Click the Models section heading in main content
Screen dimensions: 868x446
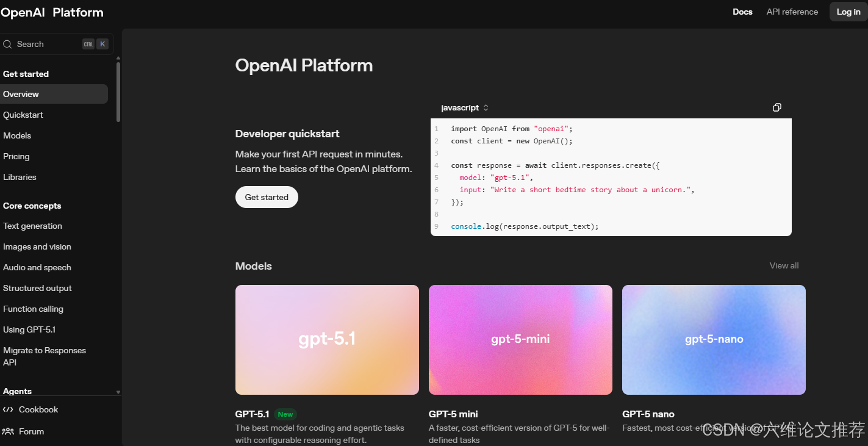click(254, 266)
